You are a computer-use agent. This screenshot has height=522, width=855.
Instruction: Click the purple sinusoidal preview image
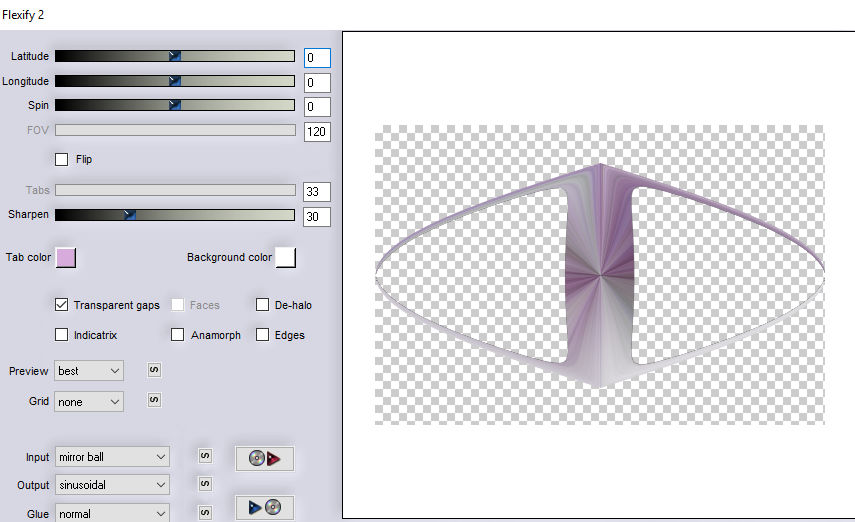tap(600, 275)
